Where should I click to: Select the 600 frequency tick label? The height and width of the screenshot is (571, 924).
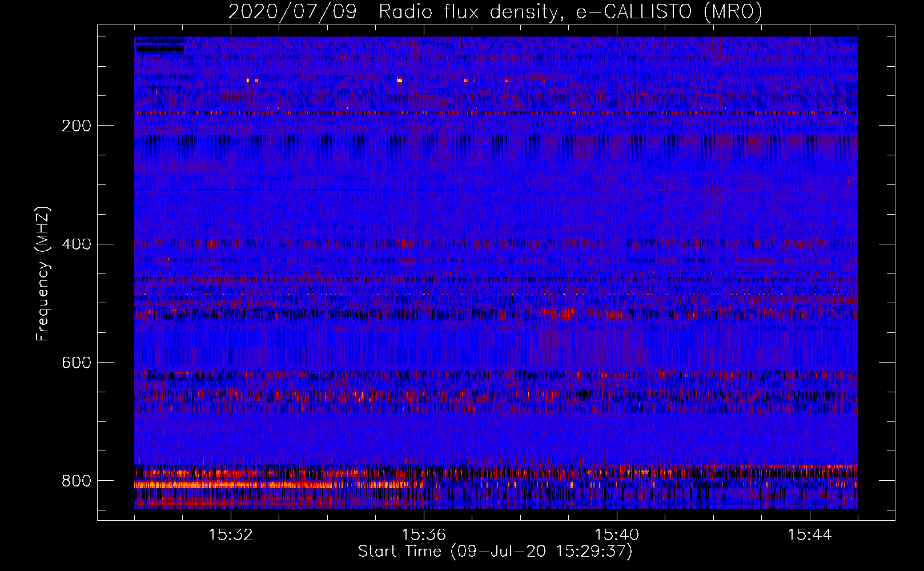pos(77,363)
